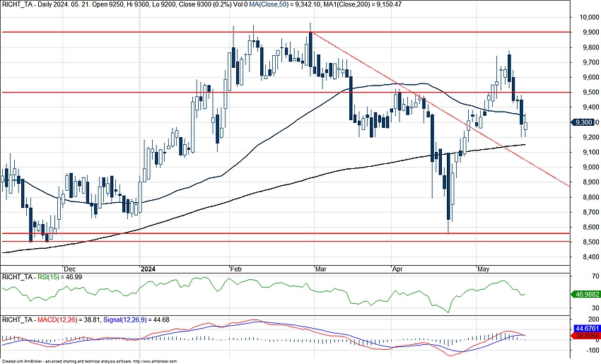Click the Apr date axis label
This screenshot has width=601, height=364.
(397, 269)
